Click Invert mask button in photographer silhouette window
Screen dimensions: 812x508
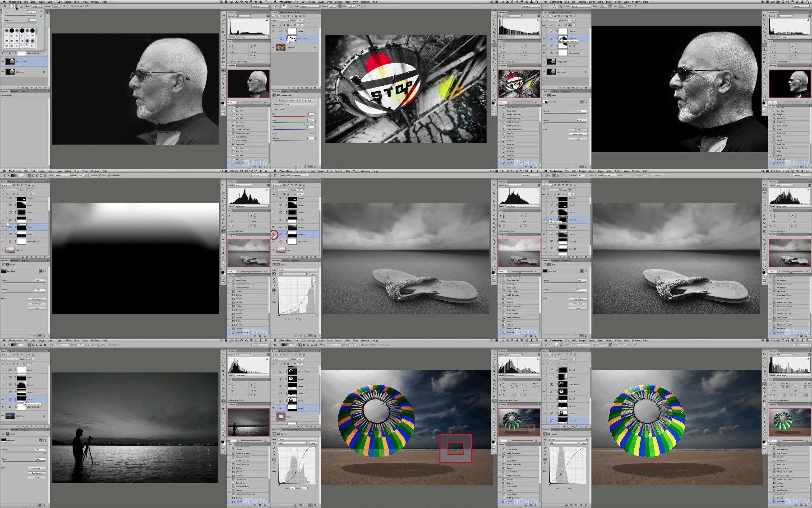coord(37,478)
